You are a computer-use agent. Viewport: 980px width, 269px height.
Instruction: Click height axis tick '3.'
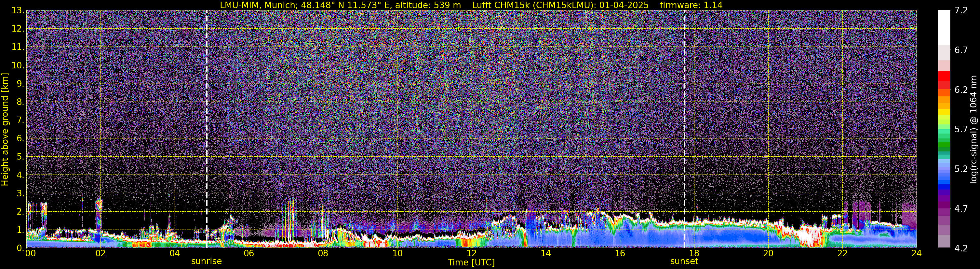20,193
